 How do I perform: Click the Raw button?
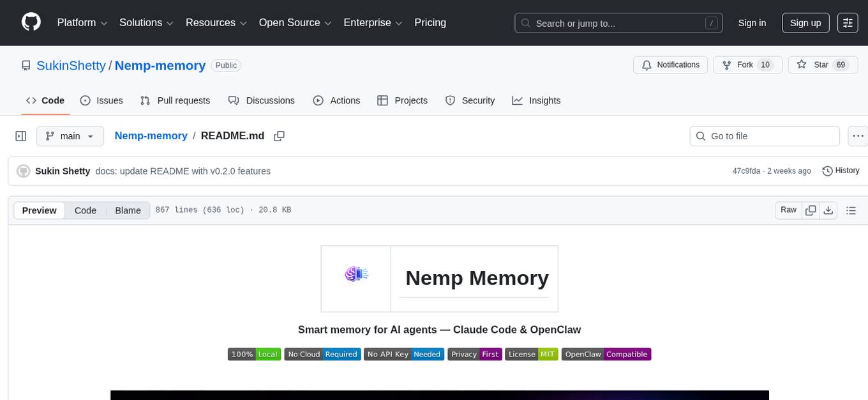coord(788,210)
